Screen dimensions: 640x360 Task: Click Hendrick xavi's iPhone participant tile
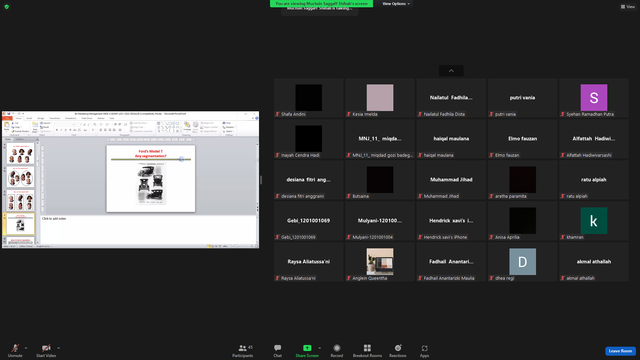[451, 220]
